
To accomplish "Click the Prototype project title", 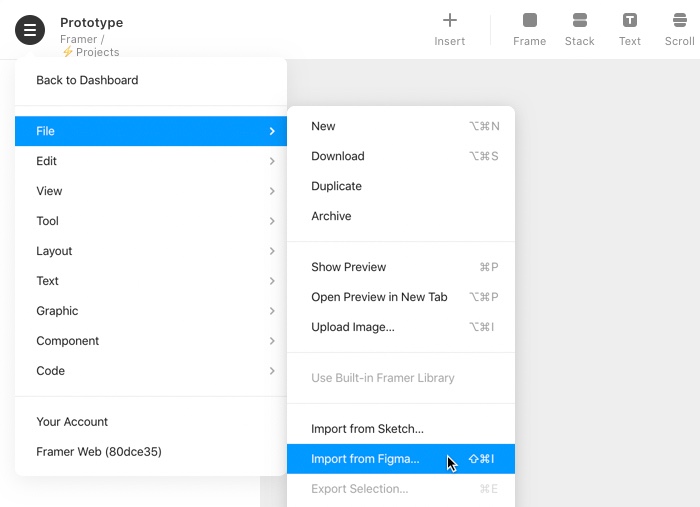I will coord(92,23).
